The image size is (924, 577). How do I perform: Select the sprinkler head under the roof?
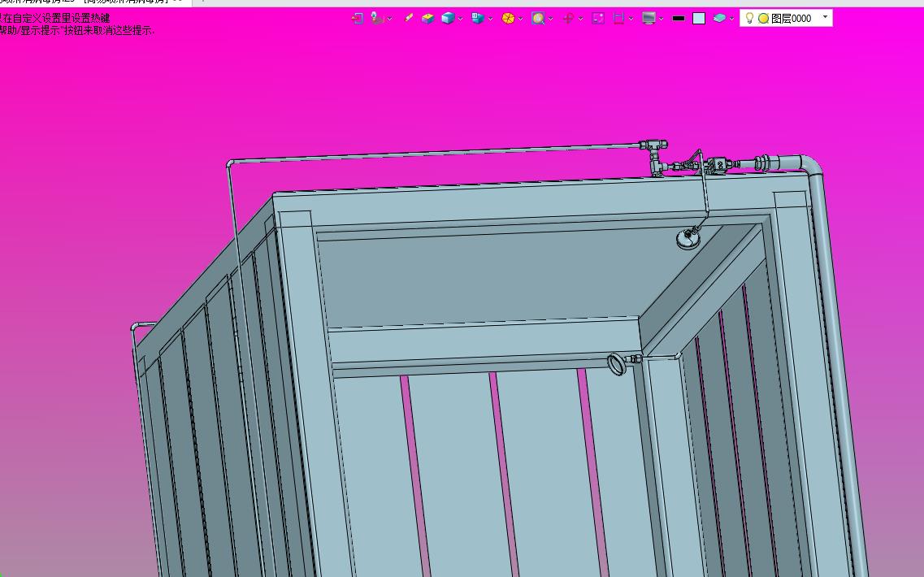687,239
